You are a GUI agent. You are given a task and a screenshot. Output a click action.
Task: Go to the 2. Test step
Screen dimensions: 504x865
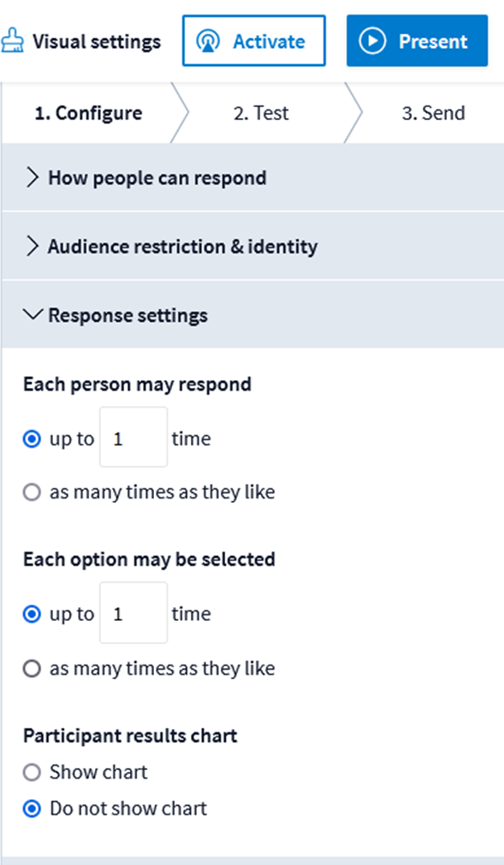coord(261,113)
